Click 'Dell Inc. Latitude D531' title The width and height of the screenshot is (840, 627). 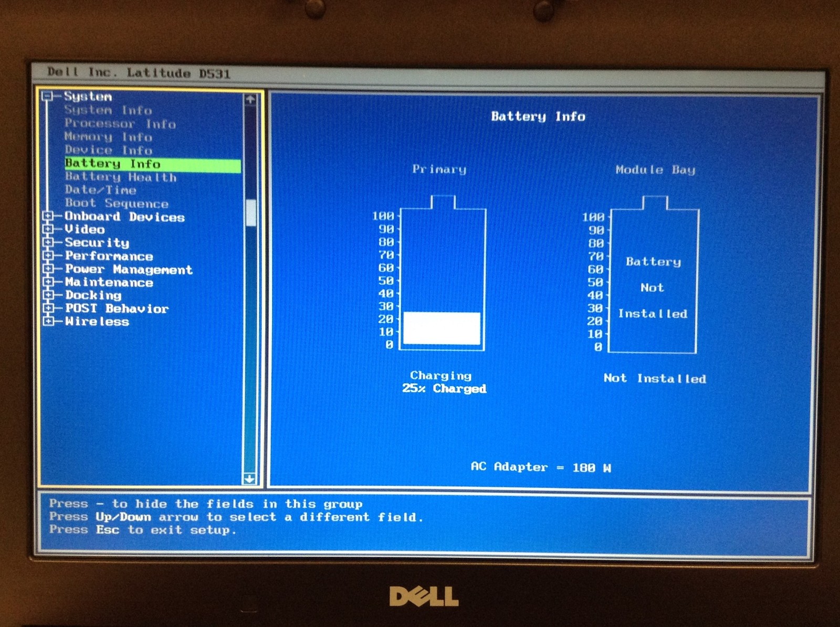139,73
